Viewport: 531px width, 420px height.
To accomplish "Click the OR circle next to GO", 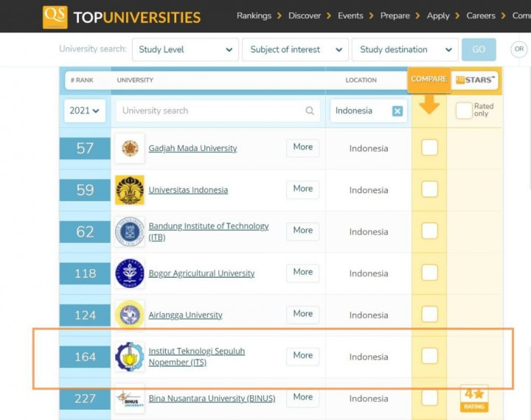I will tap(518, 49).
